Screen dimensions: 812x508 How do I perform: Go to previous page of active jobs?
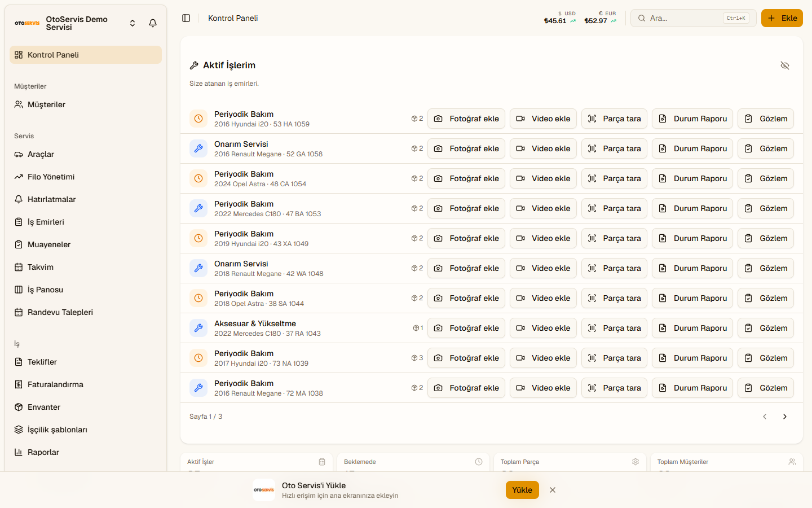click(x=765, y=417)
